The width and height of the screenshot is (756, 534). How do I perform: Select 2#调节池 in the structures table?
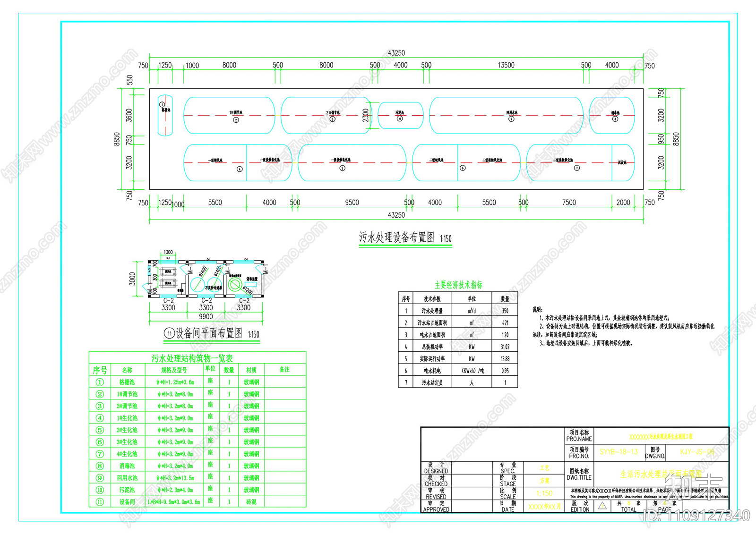127,406
